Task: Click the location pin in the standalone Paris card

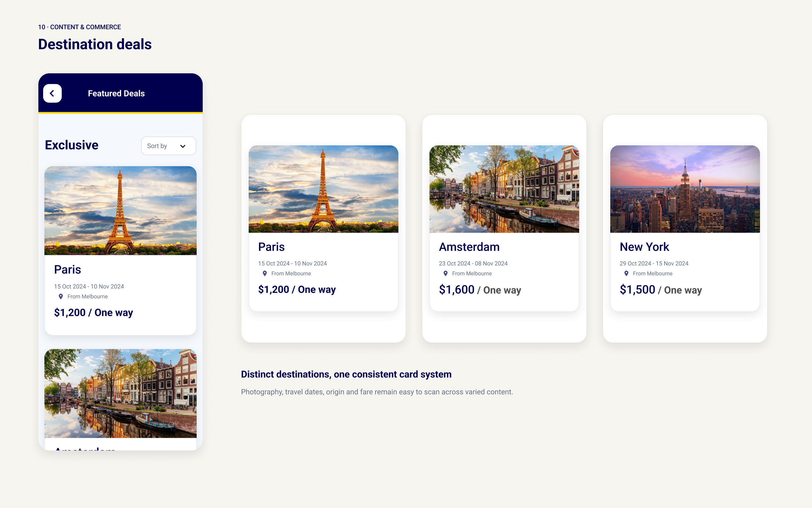Action: tap(265, 273)
